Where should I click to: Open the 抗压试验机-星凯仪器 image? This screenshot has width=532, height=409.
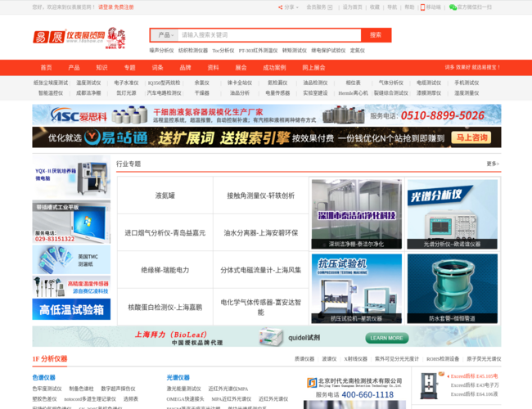(x=357, y=289)
